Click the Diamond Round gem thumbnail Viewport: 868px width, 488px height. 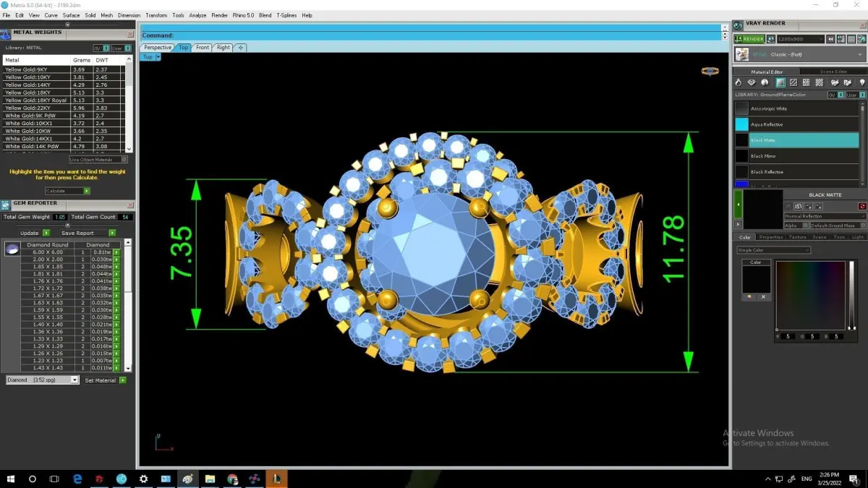(12, 249)
